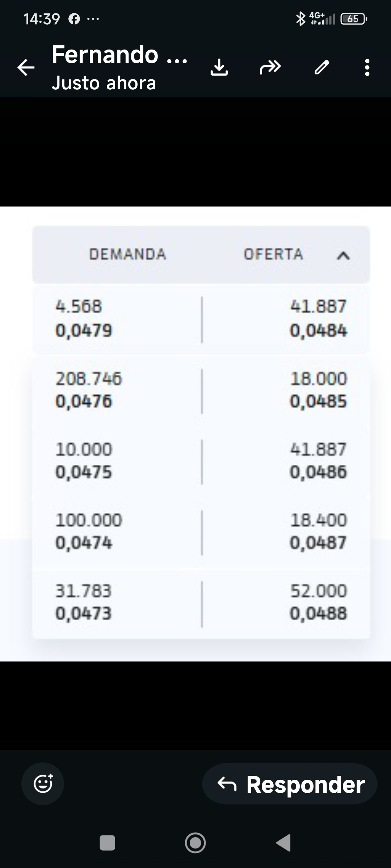Viewport: 391px width, 868px height.
Task: Add an emoji reaction
Action: click(43, 784)
